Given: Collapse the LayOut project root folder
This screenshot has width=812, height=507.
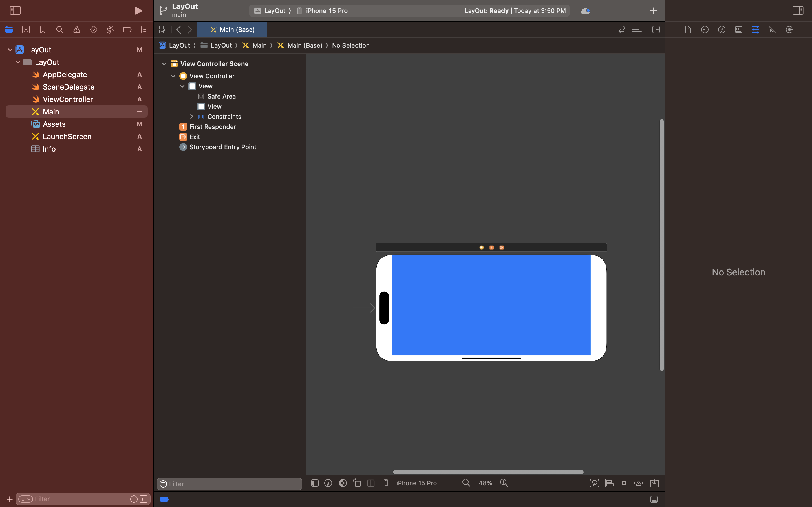Looking at the screenshot, I should 10,50.
